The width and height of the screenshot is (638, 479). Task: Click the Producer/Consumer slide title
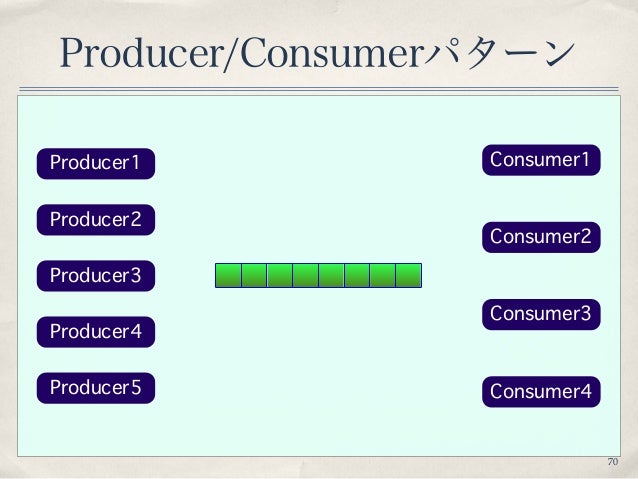coord(317,53)
